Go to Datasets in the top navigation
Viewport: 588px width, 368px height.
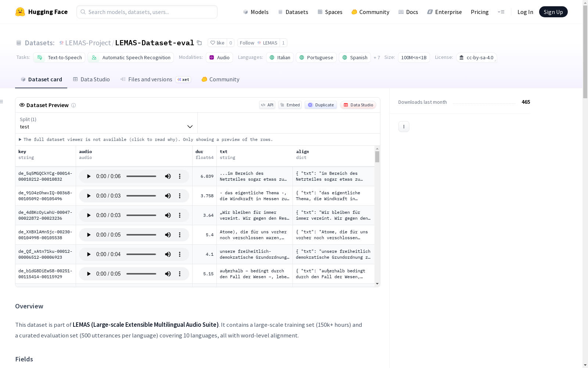293,12
